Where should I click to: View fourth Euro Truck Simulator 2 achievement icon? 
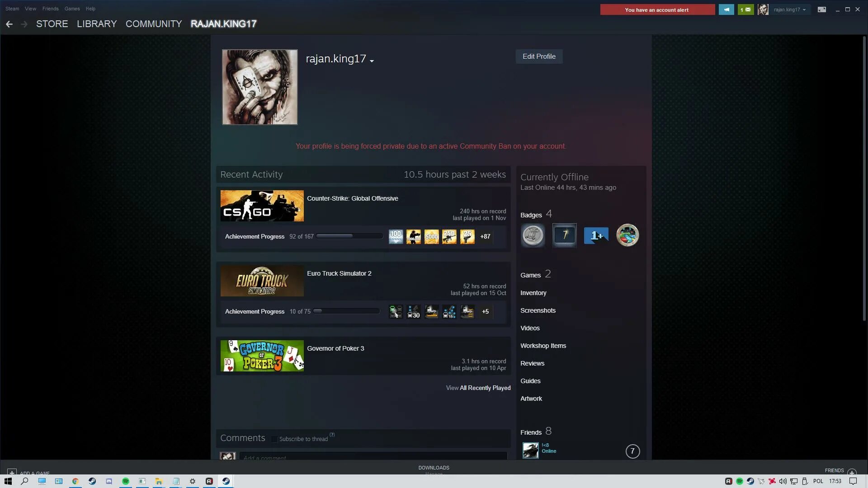click(x=449, y=311)
